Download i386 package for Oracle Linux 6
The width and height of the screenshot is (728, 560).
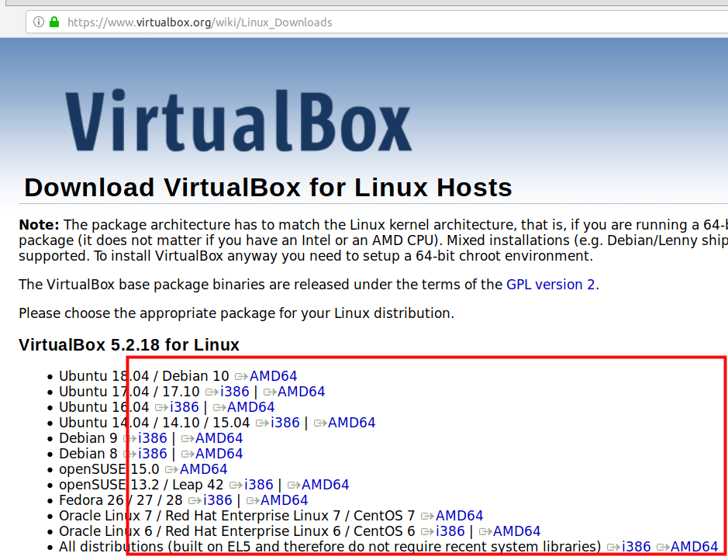pyautogui.click(x=450, y=531)
